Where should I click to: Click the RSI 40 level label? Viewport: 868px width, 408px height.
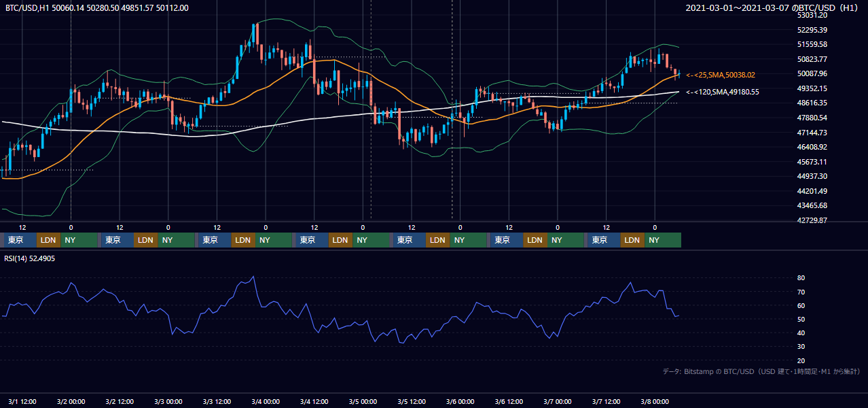pyautogui.click(x=801, y=333)
